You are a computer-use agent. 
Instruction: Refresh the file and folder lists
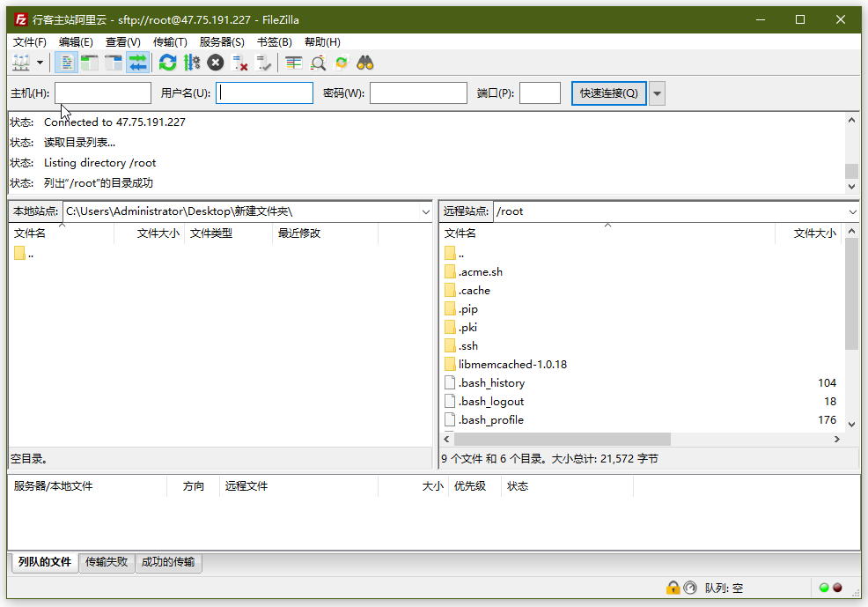point(168,63)
